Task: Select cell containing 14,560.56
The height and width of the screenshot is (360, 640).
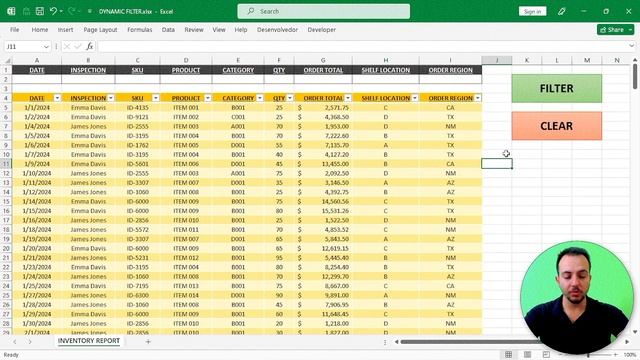Action: coord(323,201)
